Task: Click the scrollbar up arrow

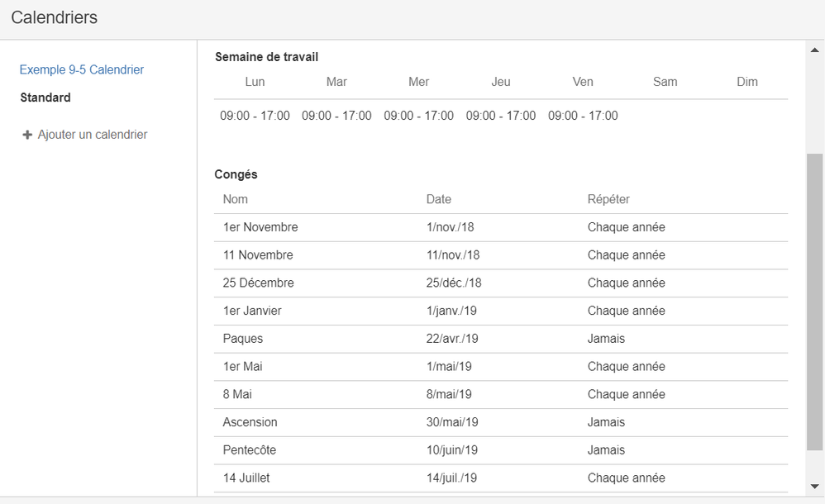Action: (814, 50)
